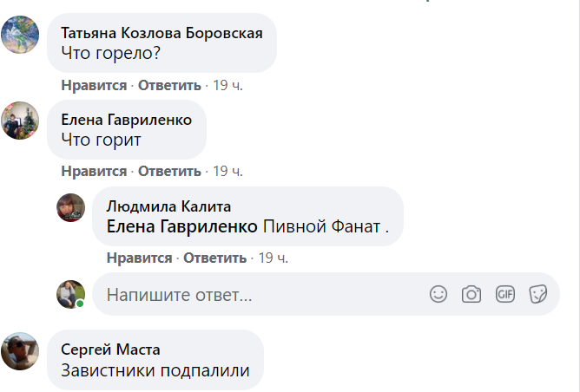This screenshot has height=392, width=580.
Task: Click the mentioned Елена Гавриленко in the reply
Action: tap(181, 226)
